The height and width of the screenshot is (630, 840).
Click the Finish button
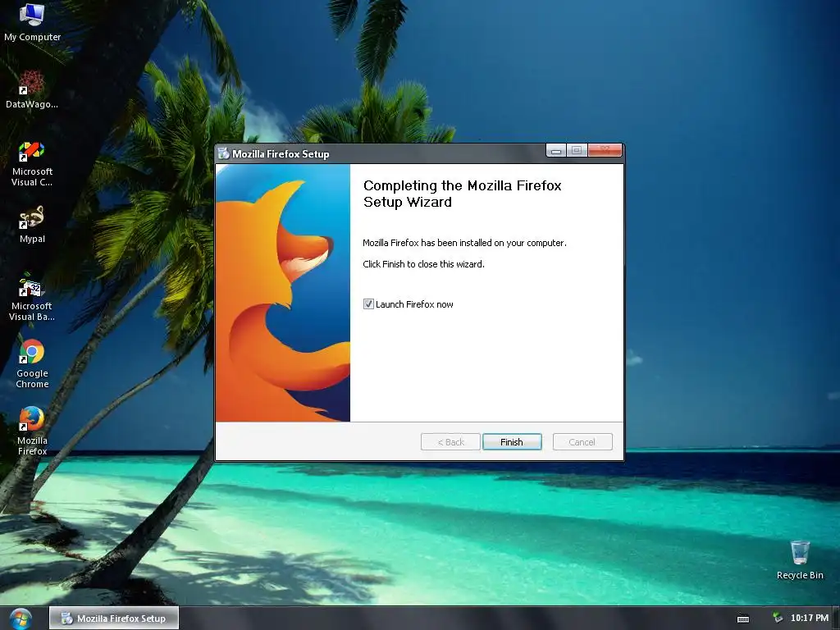(512, 442)
